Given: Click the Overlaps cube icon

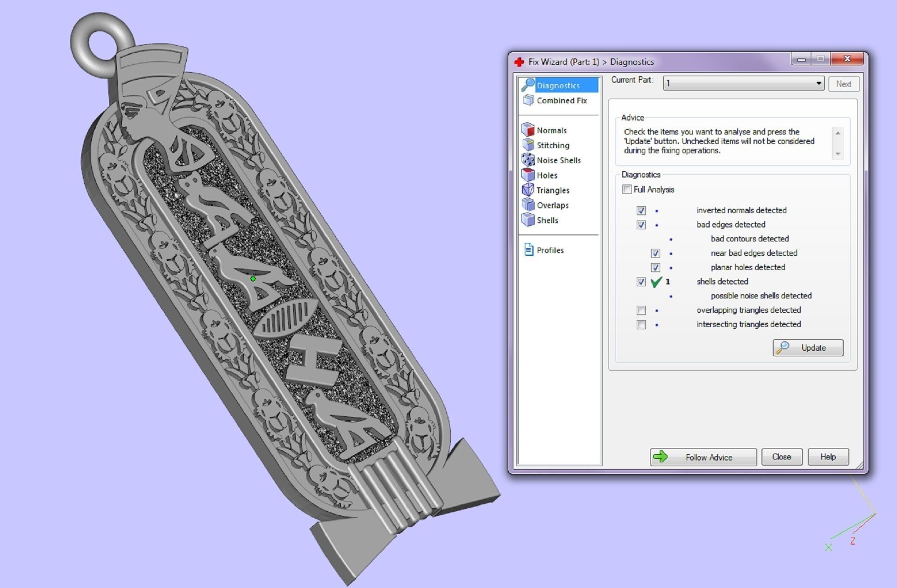Looking at the screenshot, I should click(x=528, y=205).
